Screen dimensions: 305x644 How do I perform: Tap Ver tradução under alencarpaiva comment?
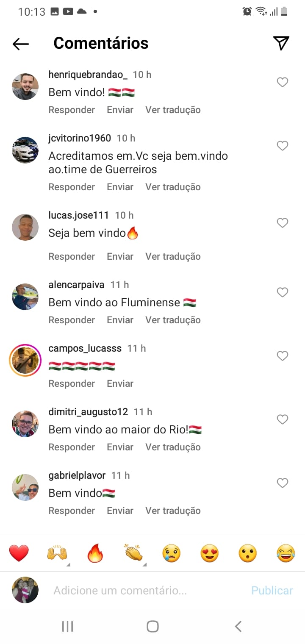(173, 320)
